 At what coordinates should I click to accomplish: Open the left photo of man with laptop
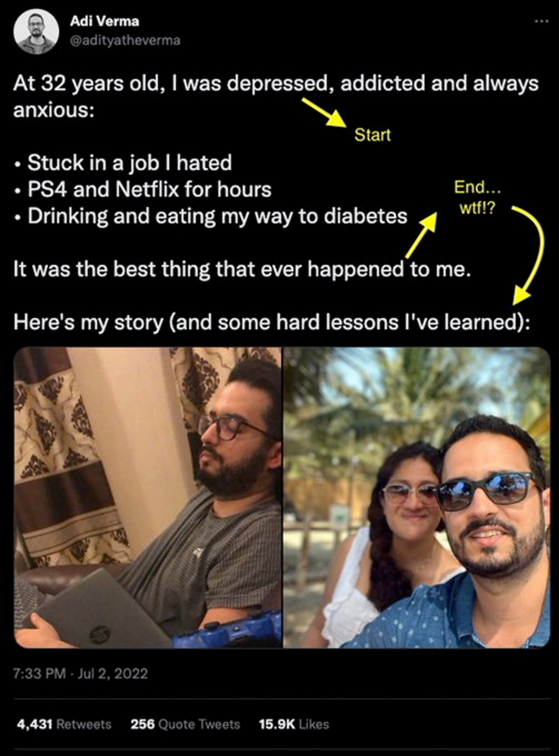point(148,498)
